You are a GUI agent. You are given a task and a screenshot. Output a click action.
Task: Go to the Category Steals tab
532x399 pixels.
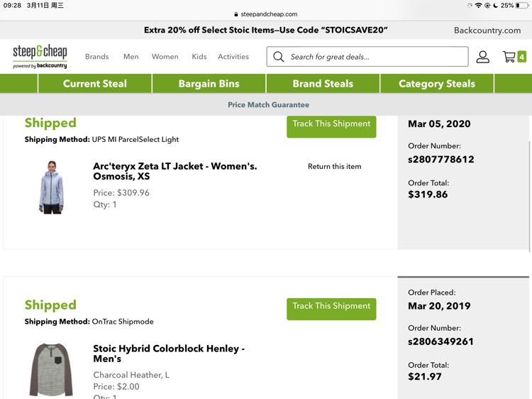coord(437,84)
